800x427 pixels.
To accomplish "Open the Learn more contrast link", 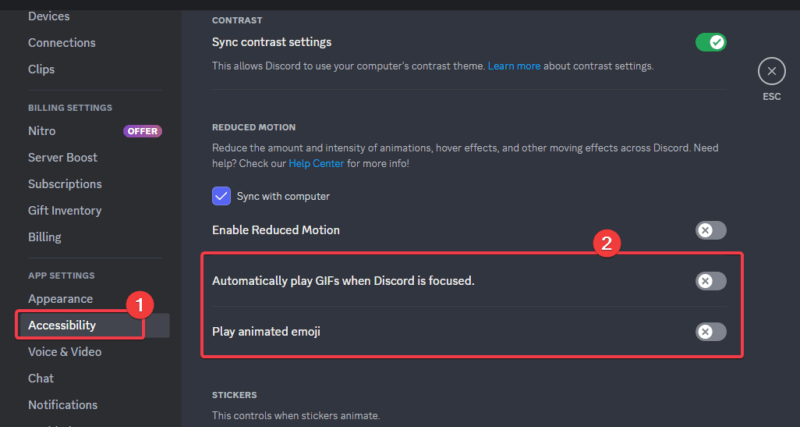I will [x=515, y=66].
